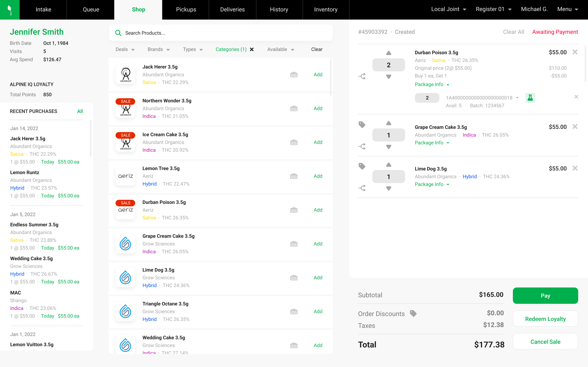588x367 pixels.
Task: Decrease Grape Cream Cake quantity
Action: coord(389,147)
